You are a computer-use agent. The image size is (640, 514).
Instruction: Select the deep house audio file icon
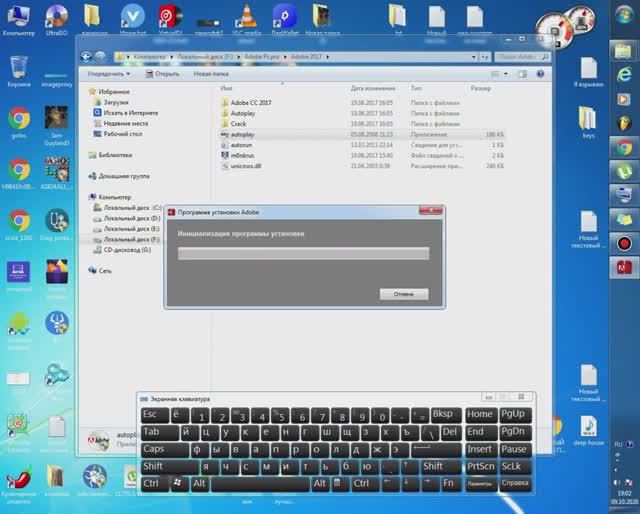588,430
